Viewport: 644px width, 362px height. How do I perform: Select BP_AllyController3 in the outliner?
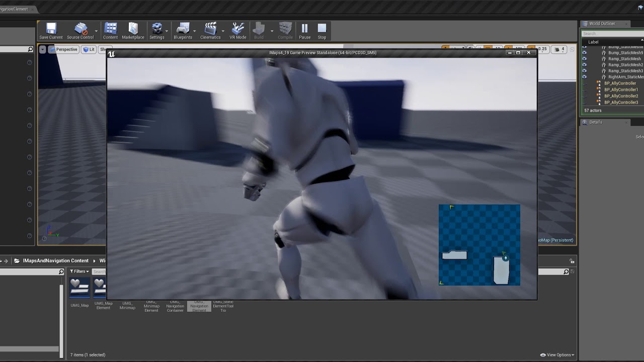[621, 103]
